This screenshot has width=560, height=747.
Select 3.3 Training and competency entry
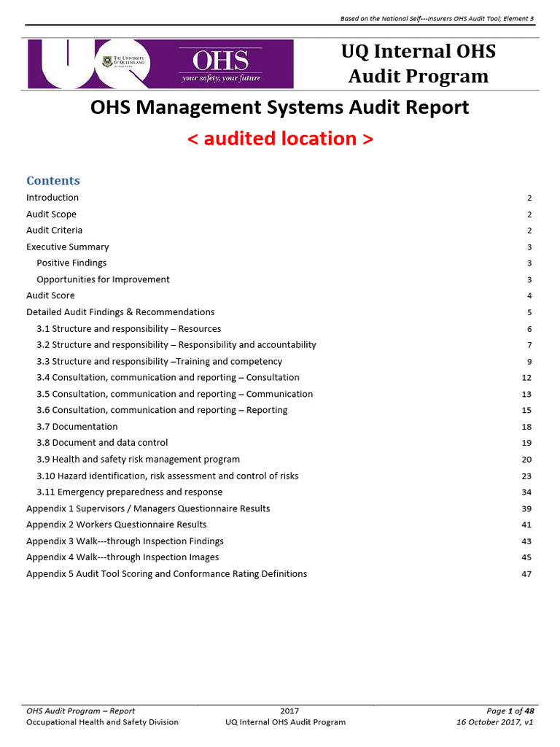click(x=160, y=362)
